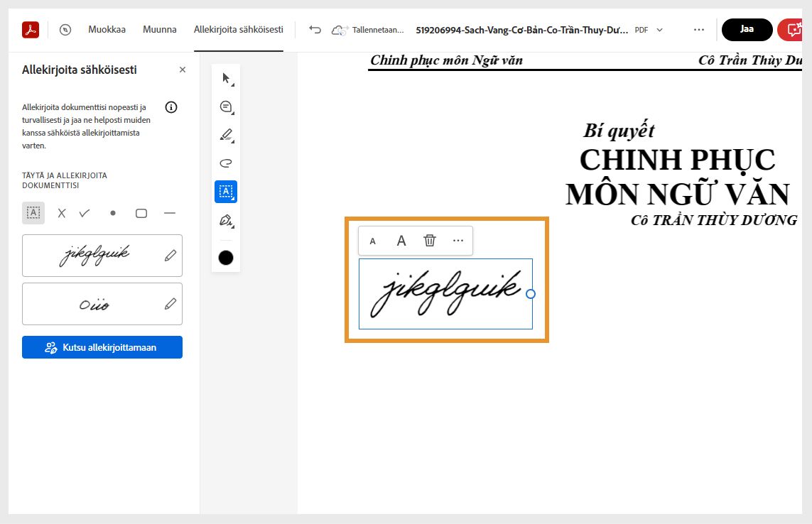Click the 'Bí quyết' heading in document
812x524 pixels.
click(619, 131)
